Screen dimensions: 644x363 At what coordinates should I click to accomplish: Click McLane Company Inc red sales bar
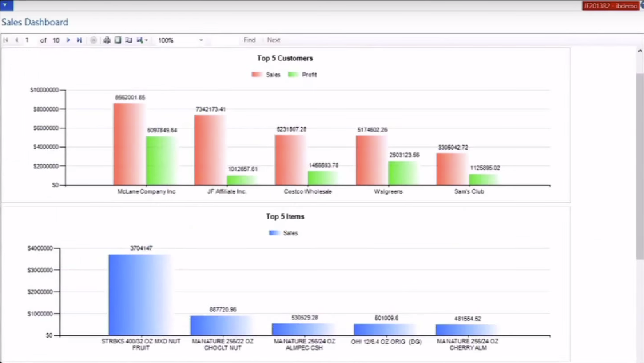(x=129, y=144)
